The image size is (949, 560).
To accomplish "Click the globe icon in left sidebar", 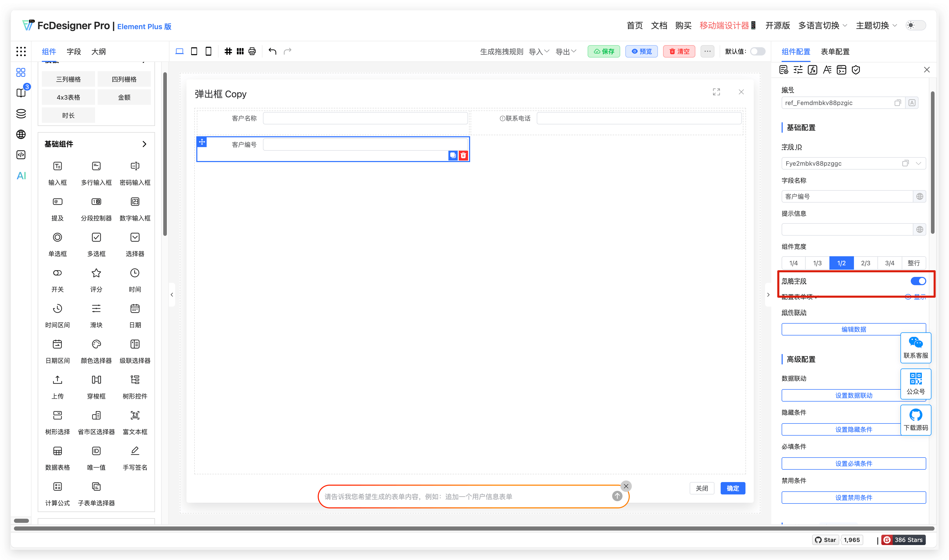I will (21, 134).
